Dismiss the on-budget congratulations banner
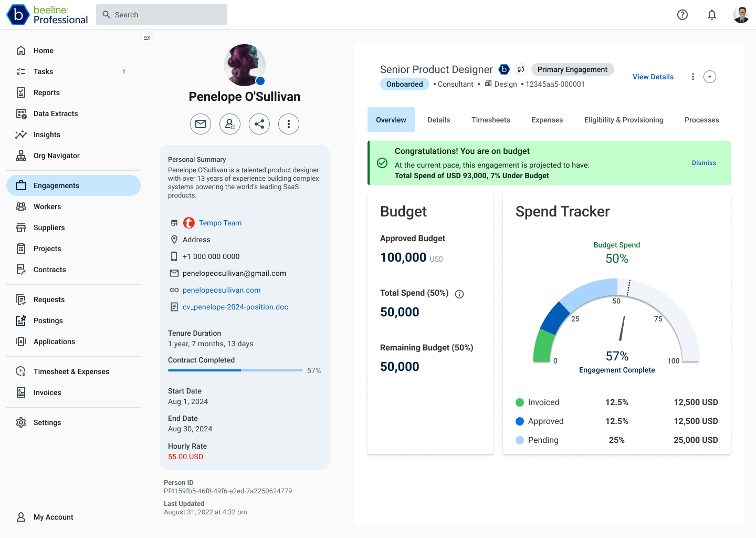This screenshot has height=538, width=756. (703, 163)
